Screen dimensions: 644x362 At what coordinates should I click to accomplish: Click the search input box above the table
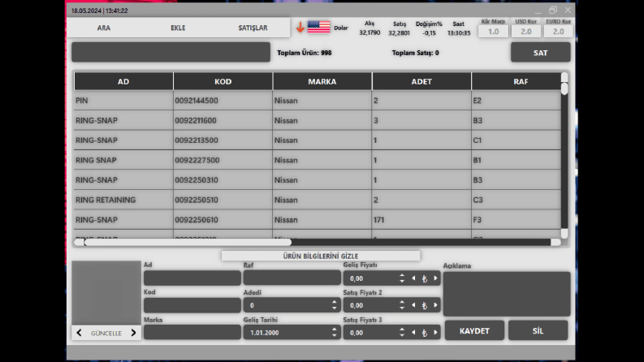click(x=171, y=52)
